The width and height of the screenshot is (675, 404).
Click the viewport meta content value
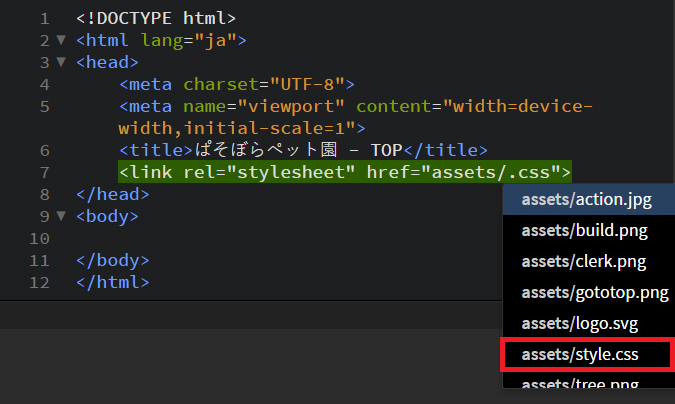(520, 107)
